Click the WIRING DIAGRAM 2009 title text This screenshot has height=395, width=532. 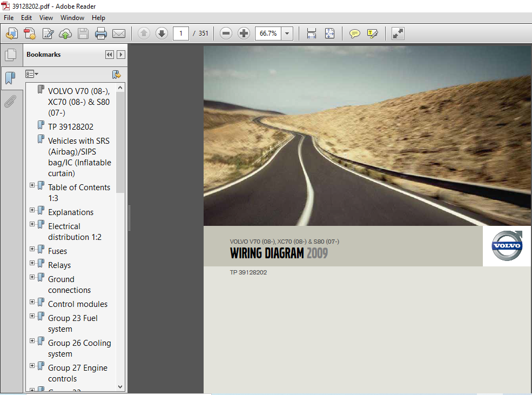(x=279, y=253)
